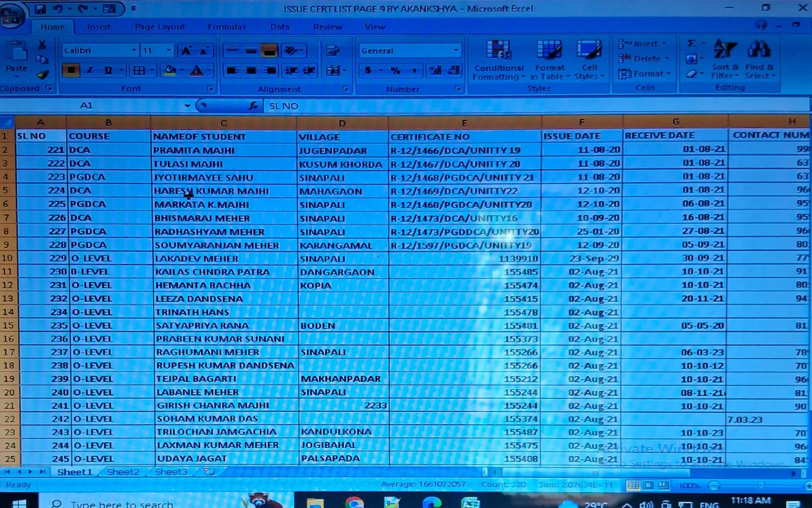
Task: Toggle Italic formatting button
Action: click(x=90, y=70)
